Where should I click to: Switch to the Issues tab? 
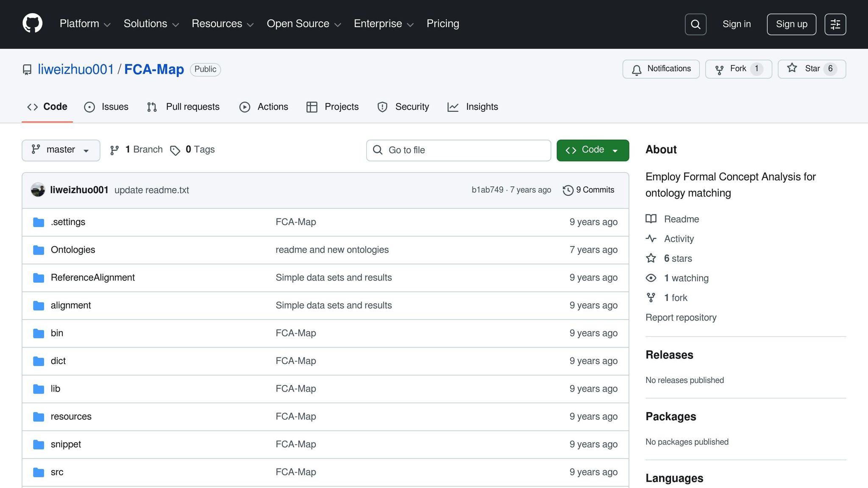[x=106, y=107]
